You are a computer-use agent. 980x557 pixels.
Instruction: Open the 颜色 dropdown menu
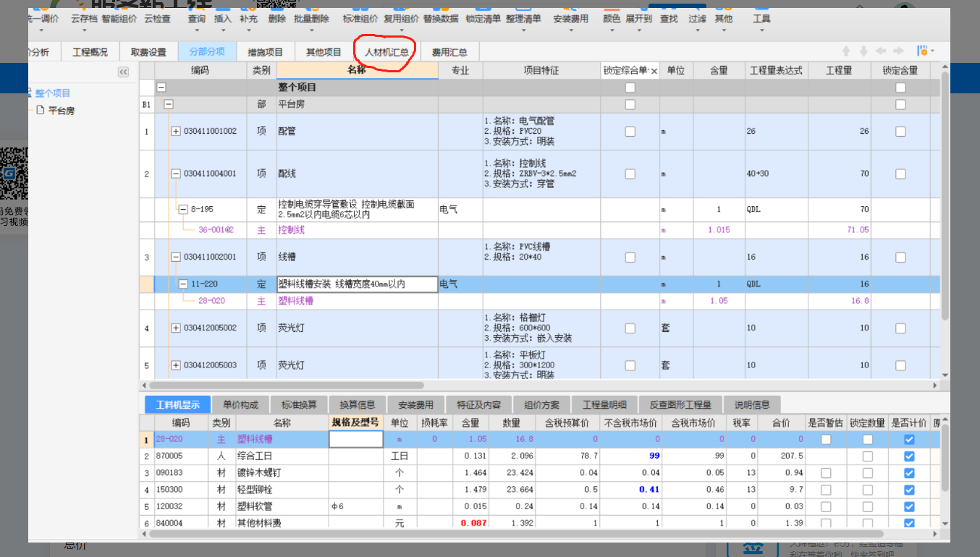tap(612, 30)
